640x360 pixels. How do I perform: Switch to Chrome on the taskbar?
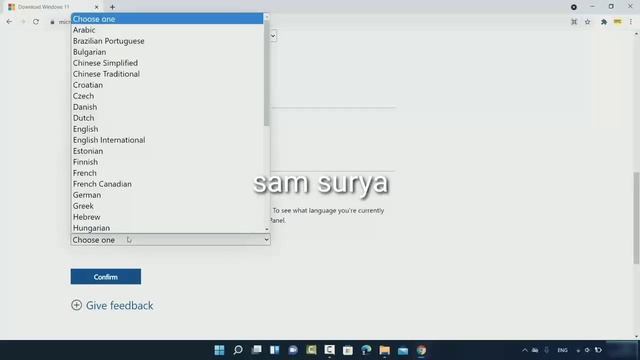pyautogui.click(x=421, y=350)
